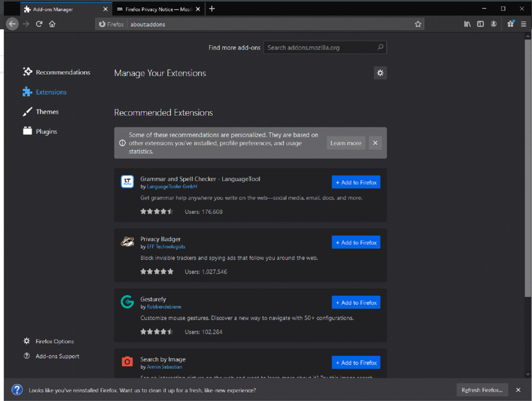
Task: Click Users: 1,027,546 text
Action: 206,272
